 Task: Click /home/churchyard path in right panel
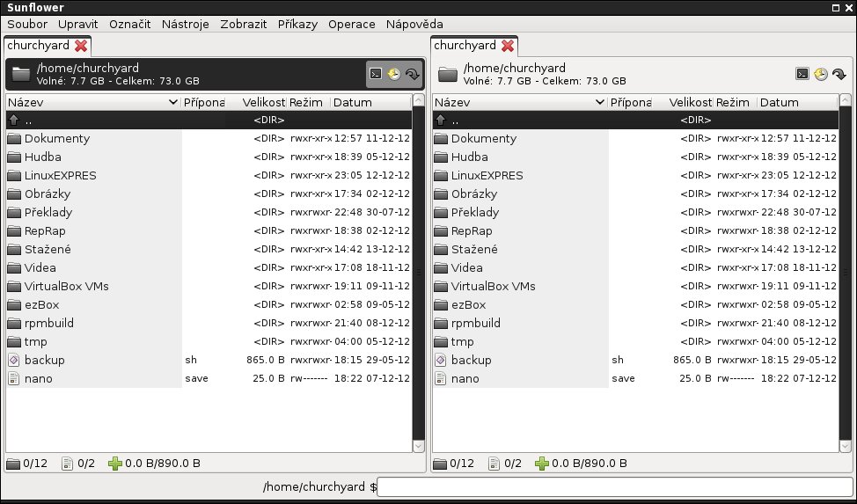515,69
